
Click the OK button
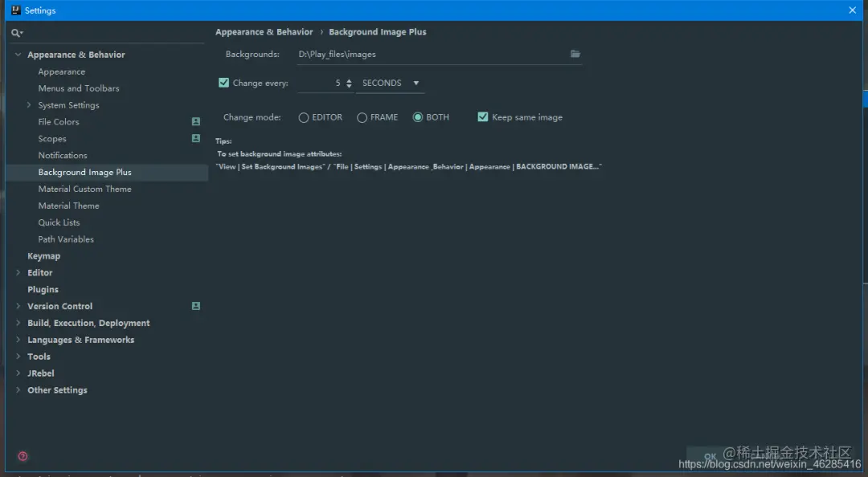click(710, 457)
